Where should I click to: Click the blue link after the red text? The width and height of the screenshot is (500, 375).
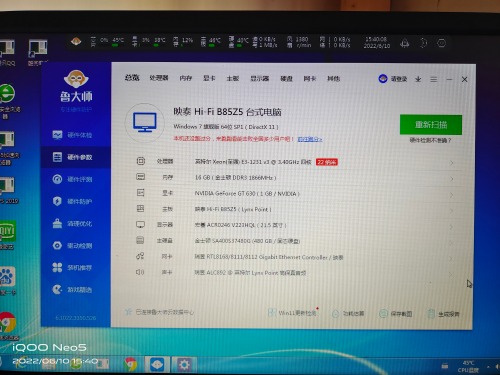[310, 139]
